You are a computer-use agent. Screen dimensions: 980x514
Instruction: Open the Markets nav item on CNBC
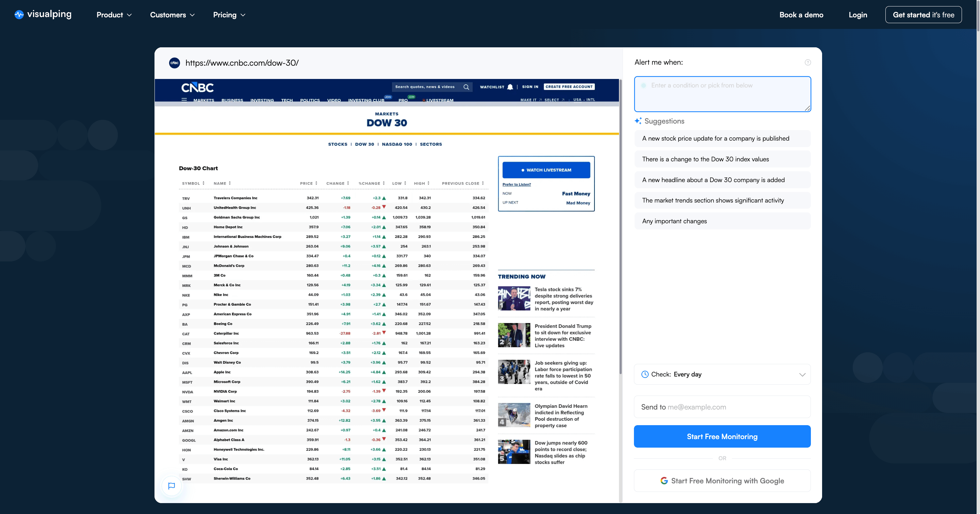(203, 100)
